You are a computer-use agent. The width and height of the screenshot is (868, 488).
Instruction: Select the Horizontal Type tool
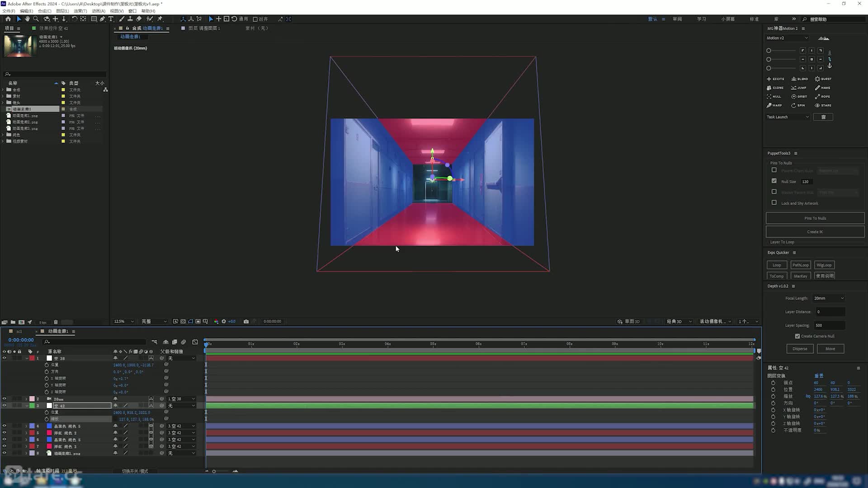click(x=111, y=19)
